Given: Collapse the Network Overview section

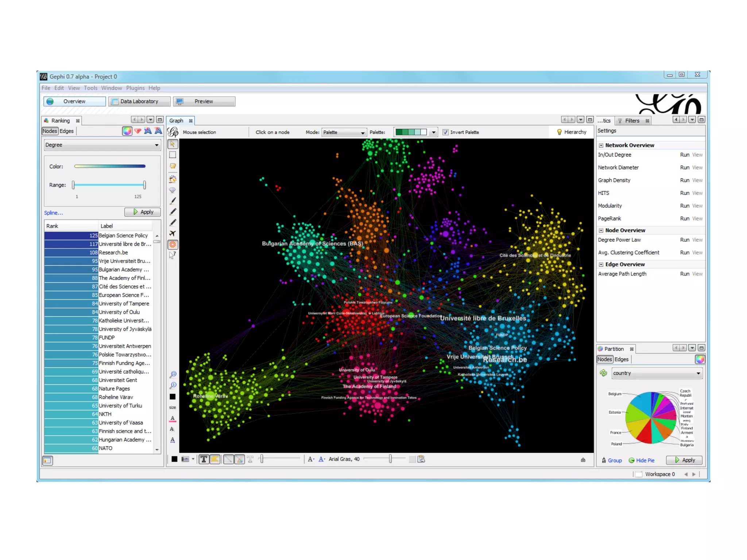Looking at the screenshot, I should (601, 145).
